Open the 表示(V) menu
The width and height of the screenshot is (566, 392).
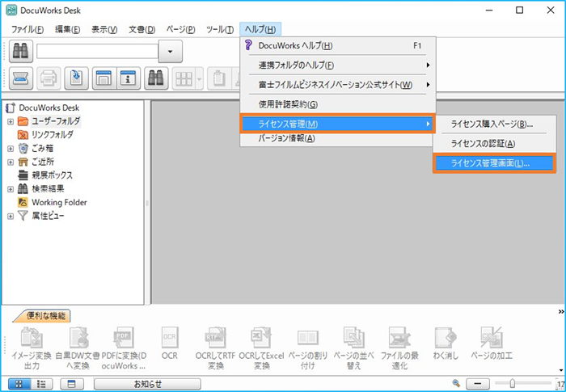pyautogui.click(x=104, y=29)
